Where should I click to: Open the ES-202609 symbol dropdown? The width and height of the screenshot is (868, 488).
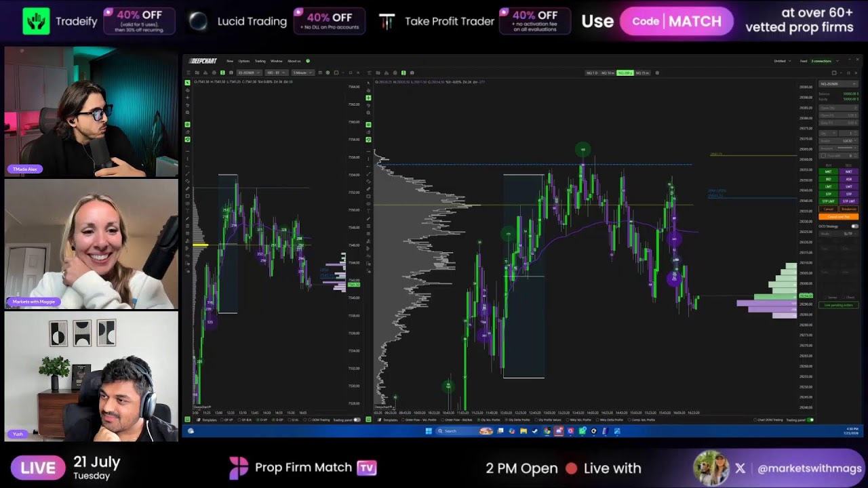point(250,73)
